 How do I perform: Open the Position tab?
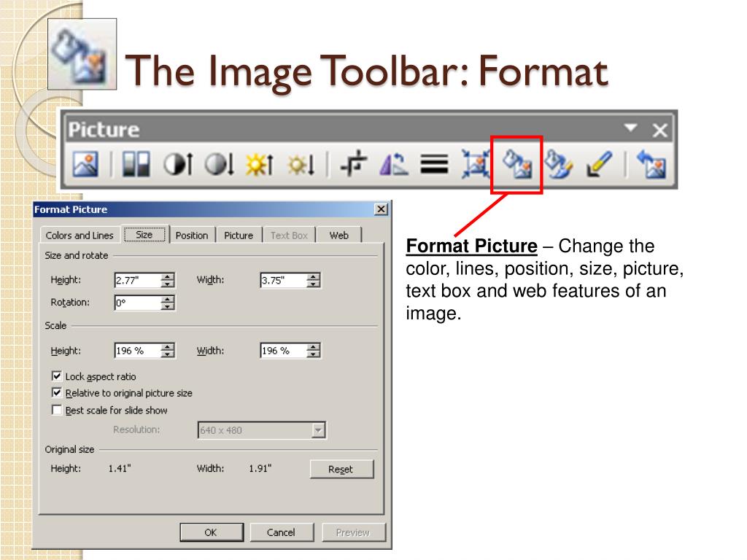click(192, 236)
